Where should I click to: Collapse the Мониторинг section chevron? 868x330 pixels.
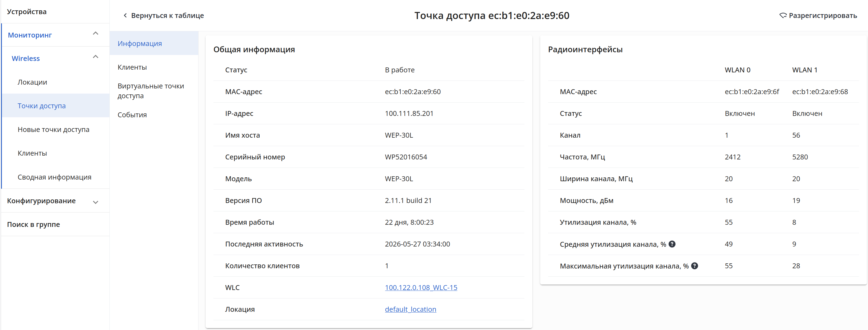click(x=96, y=33)
